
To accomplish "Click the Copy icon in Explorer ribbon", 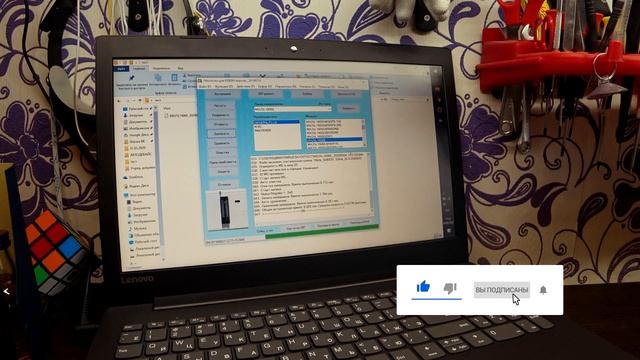I will 158,78.
